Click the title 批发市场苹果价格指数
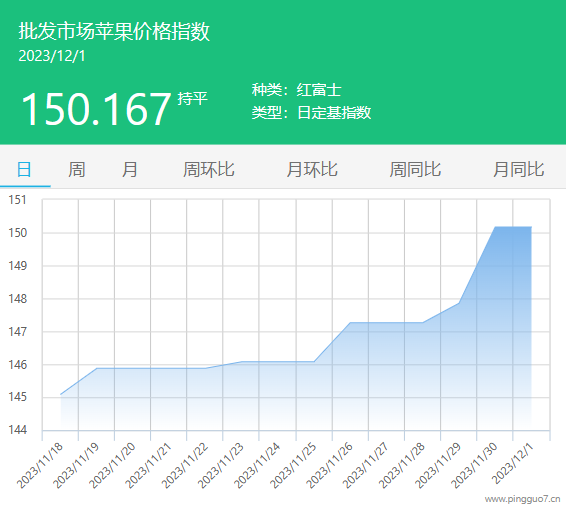The width and height of the screenshot is (566, 508). tap(114, 31)
